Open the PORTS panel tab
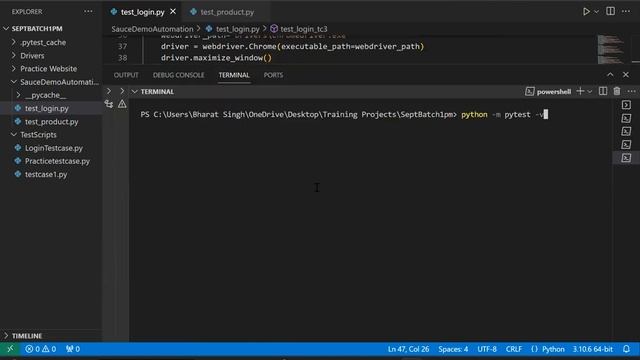 273,75
